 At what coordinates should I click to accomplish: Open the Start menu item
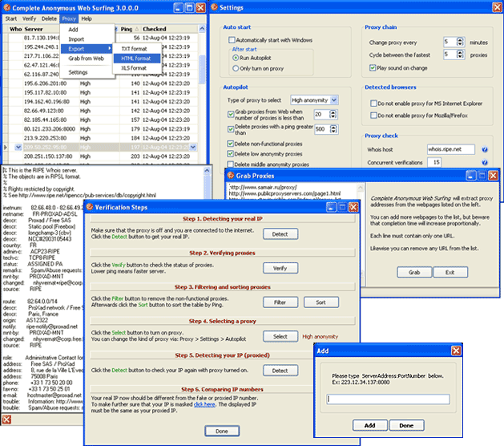coord(11,18)
